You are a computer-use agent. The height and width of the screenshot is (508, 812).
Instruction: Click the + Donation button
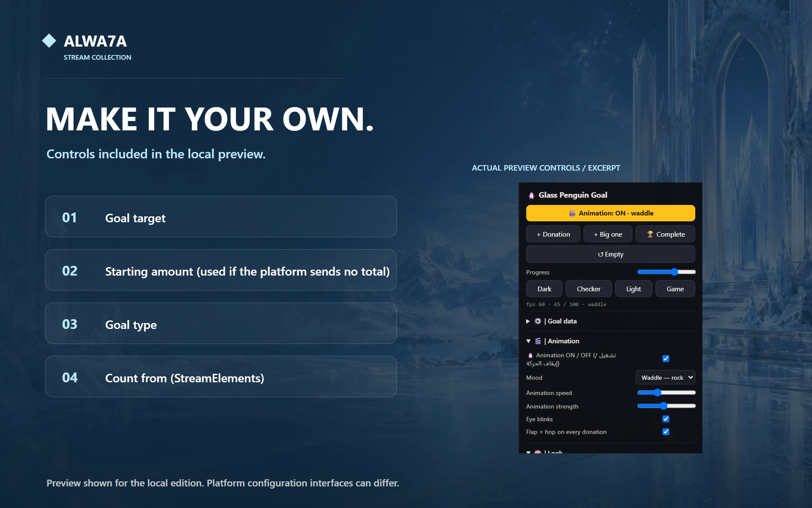553,234
